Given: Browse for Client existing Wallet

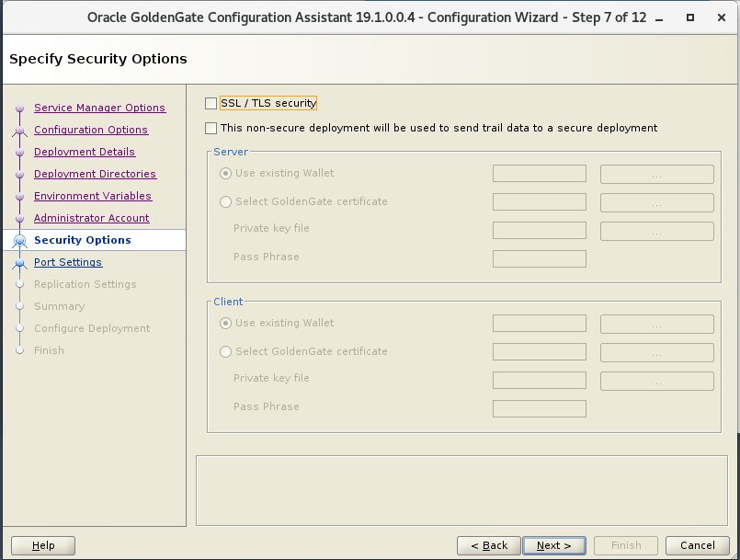Looking at the screenshot, I should [x=657, y=324].
